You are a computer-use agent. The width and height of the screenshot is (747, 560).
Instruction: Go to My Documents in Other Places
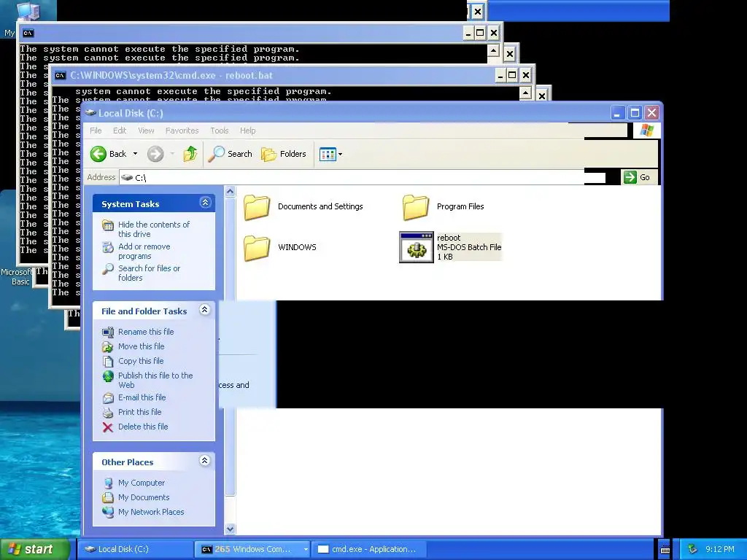pyautogui.click(x=144, y=497)
